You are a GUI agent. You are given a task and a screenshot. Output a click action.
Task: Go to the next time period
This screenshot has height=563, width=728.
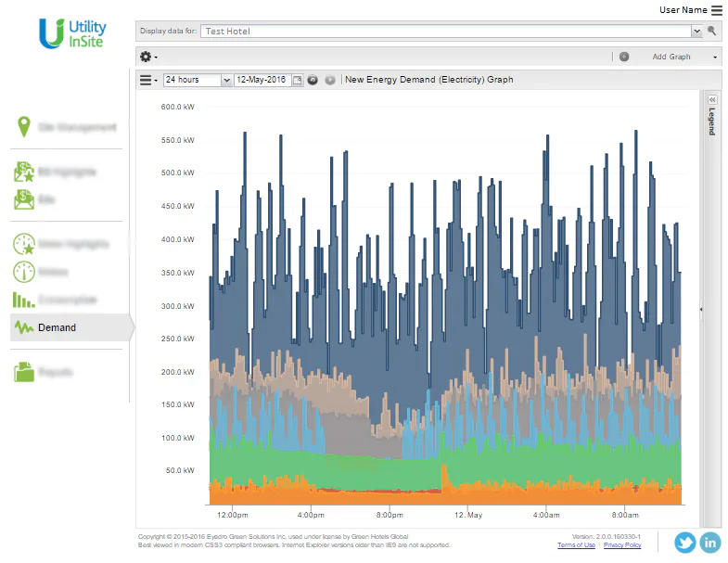[x=329, y=80]
